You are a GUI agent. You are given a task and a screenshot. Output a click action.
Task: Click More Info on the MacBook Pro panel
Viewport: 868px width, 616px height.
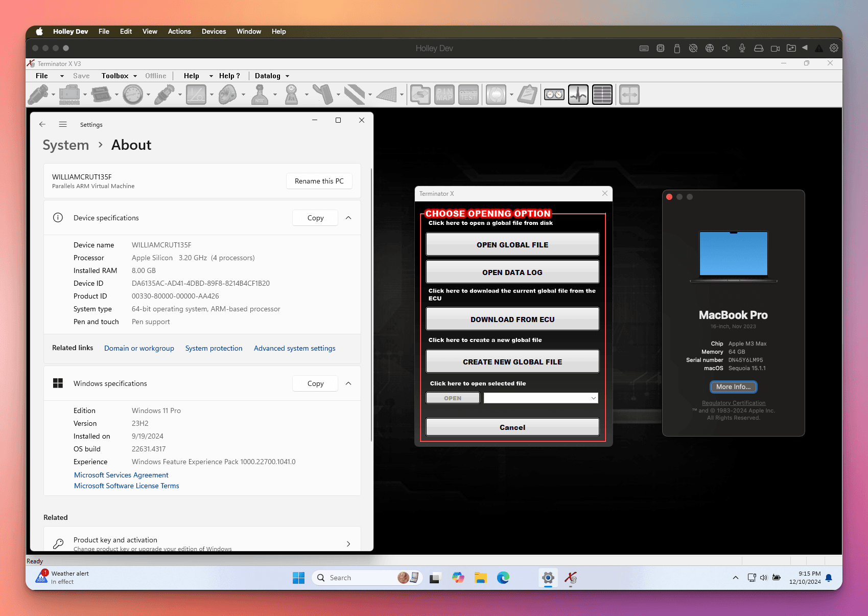point(733,386)
